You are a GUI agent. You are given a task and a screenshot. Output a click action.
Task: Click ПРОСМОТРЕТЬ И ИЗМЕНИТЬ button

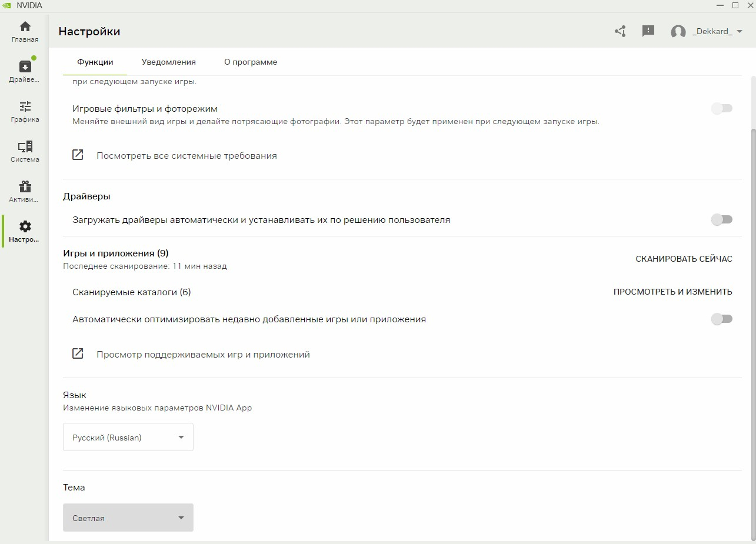[672, 292]
